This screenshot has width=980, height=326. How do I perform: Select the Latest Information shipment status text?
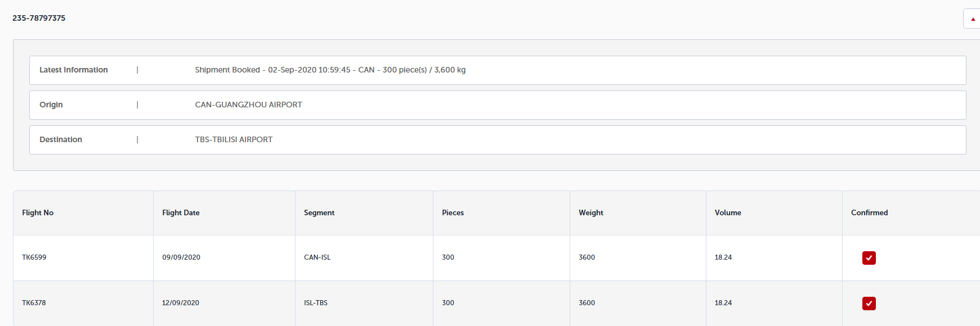pyautogui.click(x=330, y=70)
